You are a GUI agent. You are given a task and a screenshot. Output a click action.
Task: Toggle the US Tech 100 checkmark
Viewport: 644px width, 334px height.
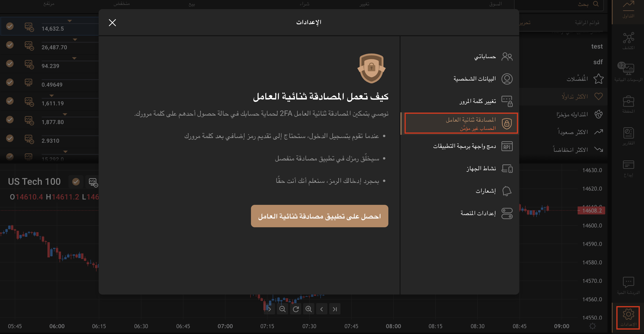click(x=76, y=182)
